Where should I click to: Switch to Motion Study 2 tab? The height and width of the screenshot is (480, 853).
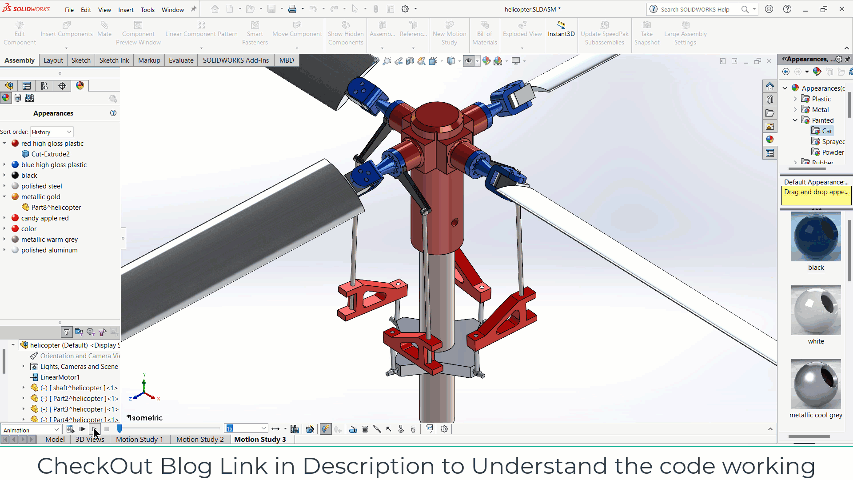click(200, 439)
